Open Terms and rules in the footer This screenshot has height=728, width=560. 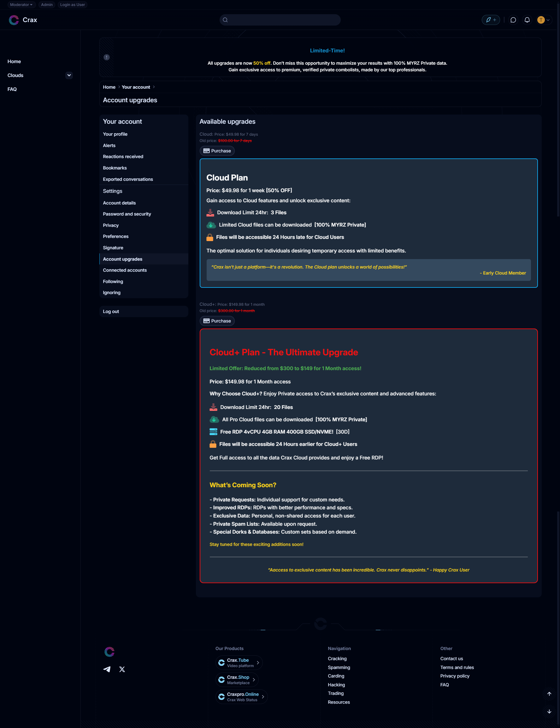tap(457, 667)
